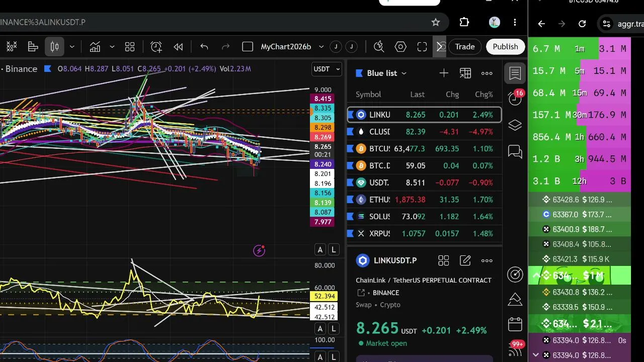Toggle log scale L on the RSI pane
The image size is (644, 362).
click(333, 329)
